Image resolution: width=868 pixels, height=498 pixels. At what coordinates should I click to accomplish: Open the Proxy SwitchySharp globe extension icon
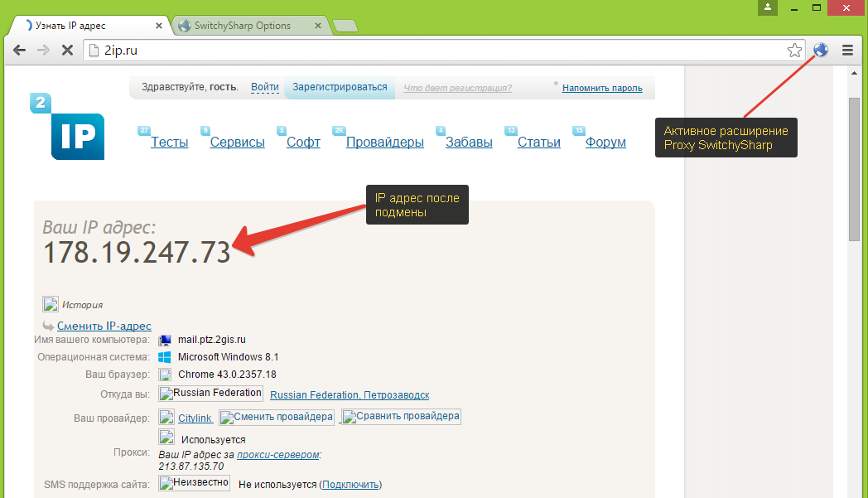tap(821, 50)
